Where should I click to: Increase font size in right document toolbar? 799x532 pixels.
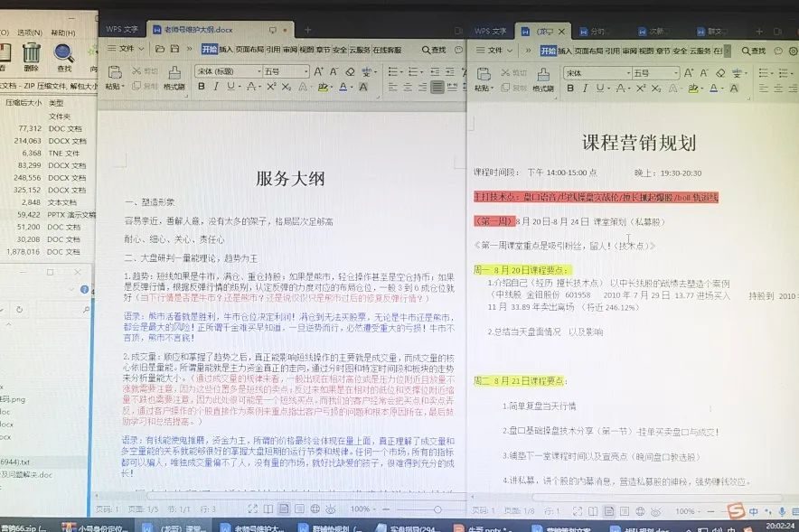(x=691, y=72)
